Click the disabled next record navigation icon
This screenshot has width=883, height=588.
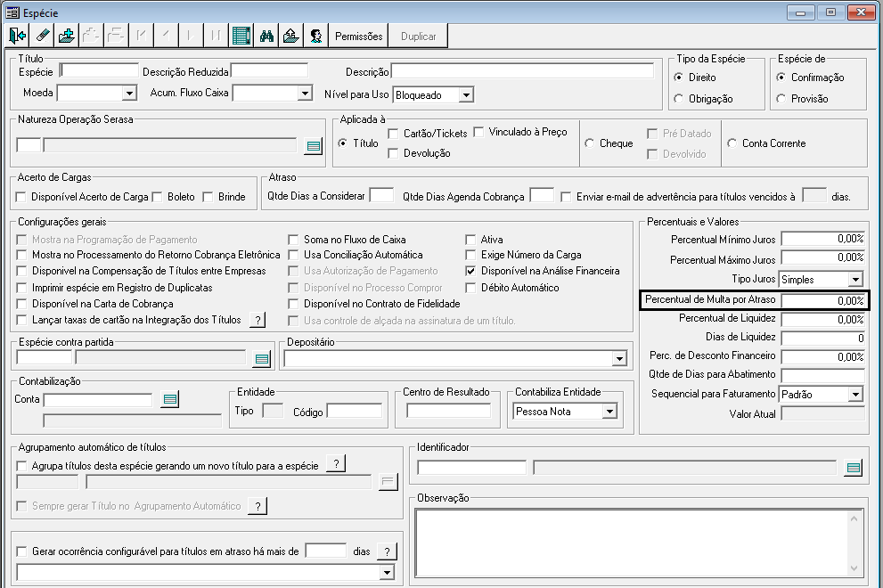pyautogui.click(x=191, y=36)
